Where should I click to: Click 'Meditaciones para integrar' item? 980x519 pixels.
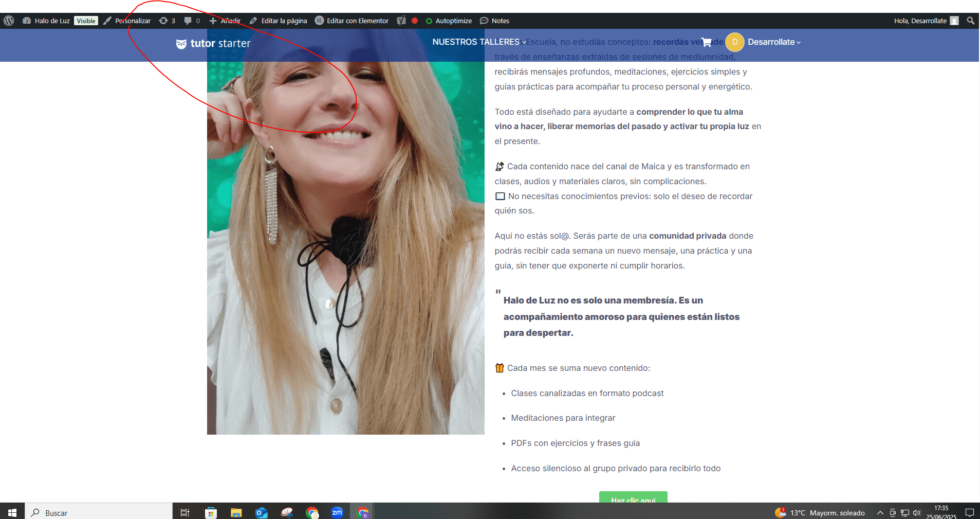pyautogui.click(x=563, y=418)
